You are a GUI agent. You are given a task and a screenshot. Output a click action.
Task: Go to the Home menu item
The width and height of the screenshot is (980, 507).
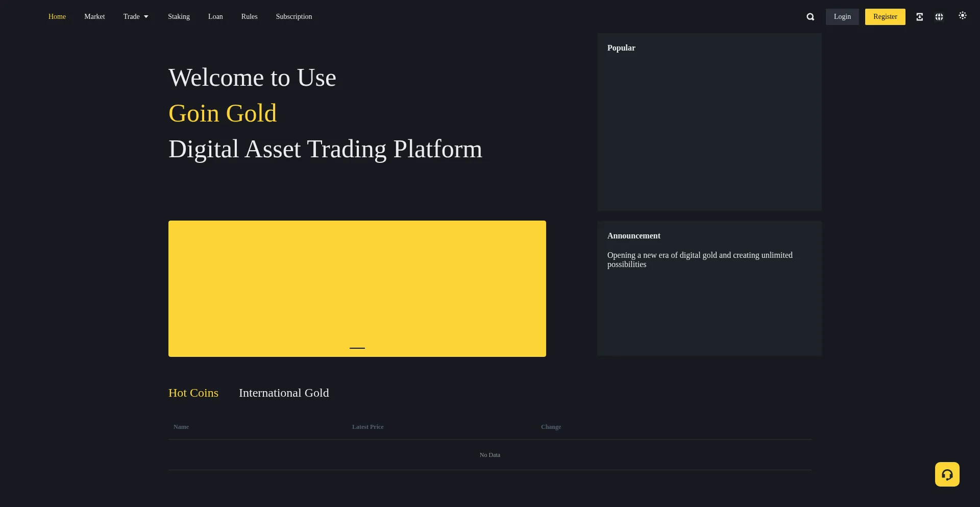(57, 17)
